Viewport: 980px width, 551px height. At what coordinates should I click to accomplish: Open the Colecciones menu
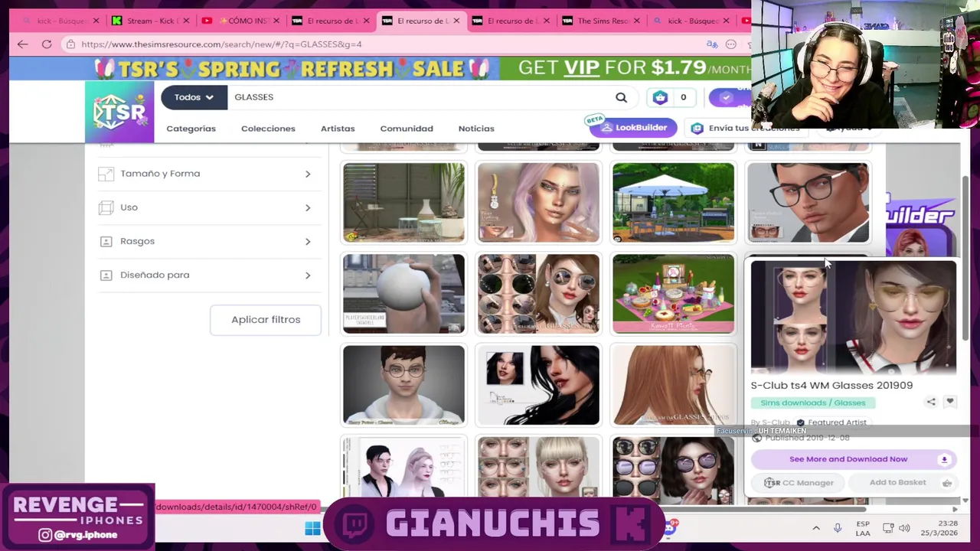268,129
